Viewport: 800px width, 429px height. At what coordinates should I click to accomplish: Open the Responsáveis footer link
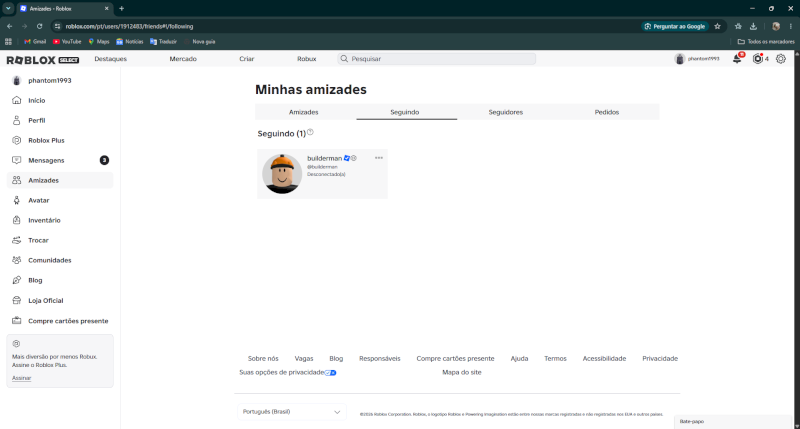click(380, 359)
